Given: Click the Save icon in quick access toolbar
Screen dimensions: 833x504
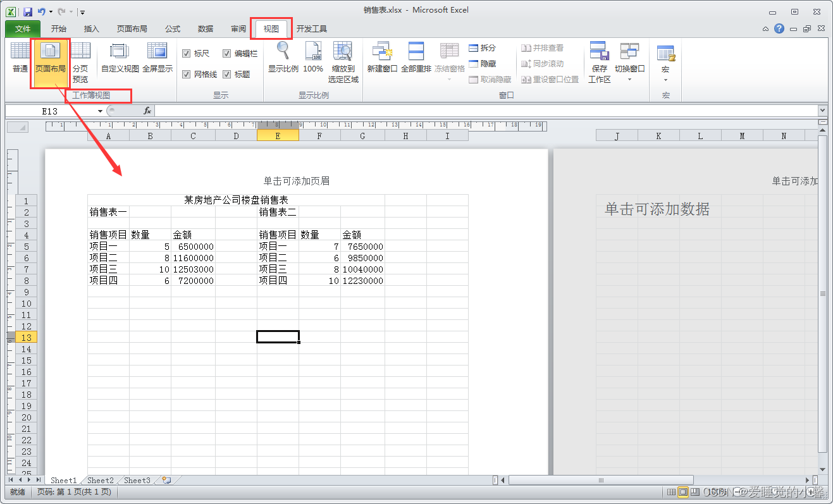Looking at the screenshot, I should coord(28,11).
